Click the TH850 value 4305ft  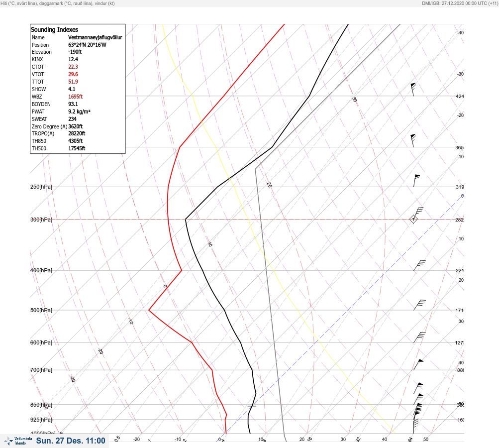[76, 141]
